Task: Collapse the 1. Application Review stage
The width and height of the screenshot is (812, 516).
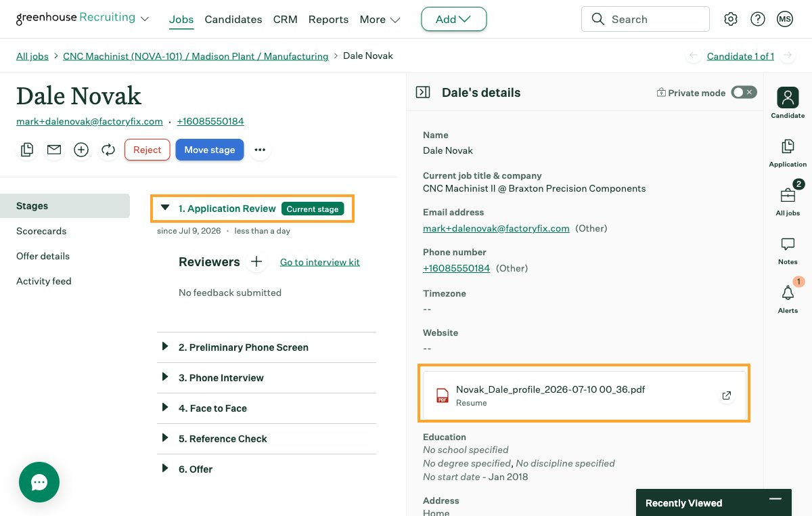Action: point(165,208)
